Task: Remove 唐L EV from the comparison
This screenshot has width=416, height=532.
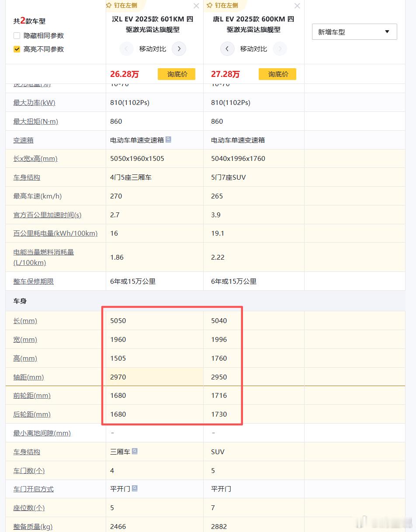Action: click(297, 6)
